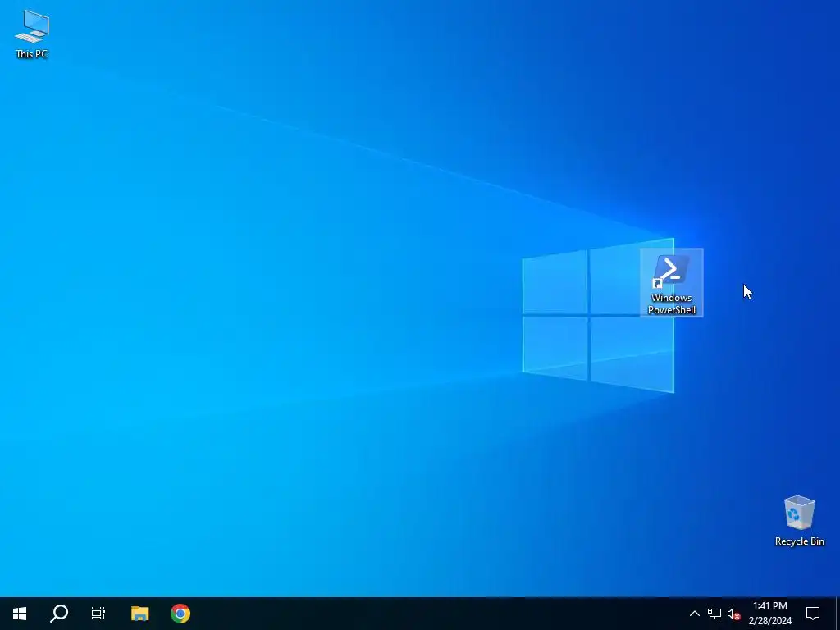Viewport: 840px width, 630px height.
Task: Open the Windows Start menu
Action: click(x=20, y=614)
